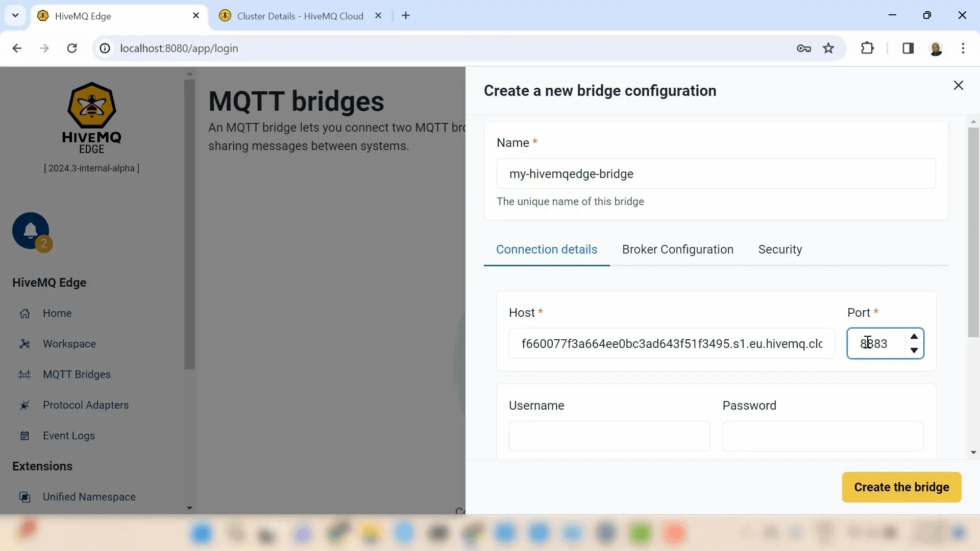Open the notifications bell icon
Viewport: 980px width, 551px height.
[x=31, y=231]
